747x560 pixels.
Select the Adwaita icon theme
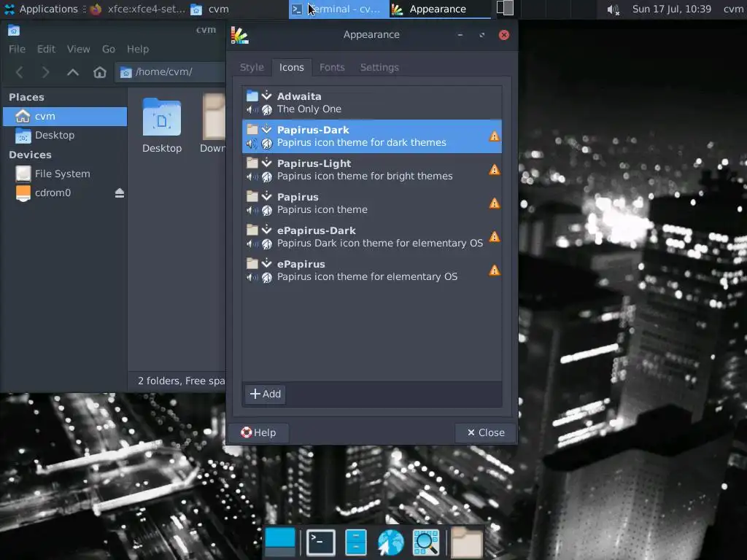pyautogui.click(x=372, y=103)
